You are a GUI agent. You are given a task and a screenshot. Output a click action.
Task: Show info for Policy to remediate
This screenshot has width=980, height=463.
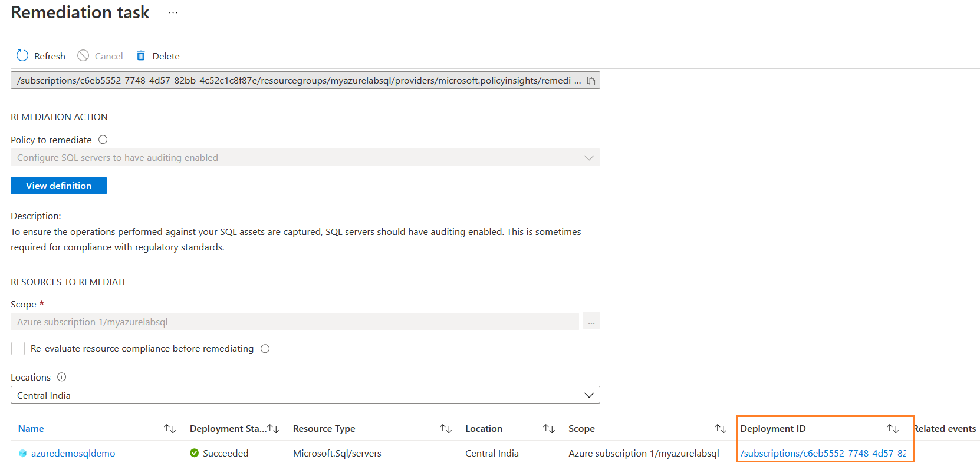click(x=103, y=140)
